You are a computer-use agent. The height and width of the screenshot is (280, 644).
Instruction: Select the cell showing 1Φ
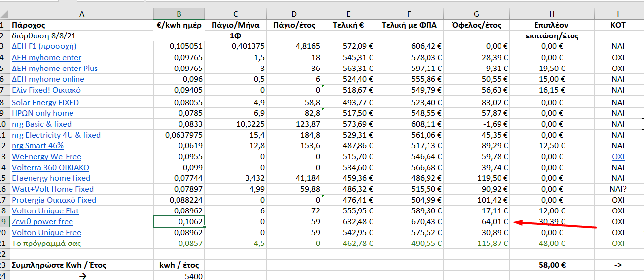point(236,36)
